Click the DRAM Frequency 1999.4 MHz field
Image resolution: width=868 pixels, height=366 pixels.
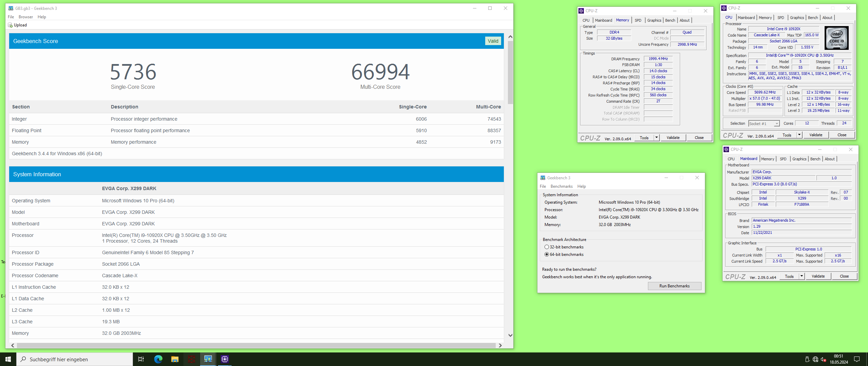tap(658, 59)
